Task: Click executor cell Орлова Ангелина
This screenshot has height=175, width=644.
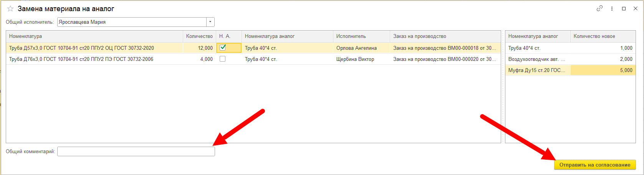Action: pyautogui.click(x=361, y=48)
